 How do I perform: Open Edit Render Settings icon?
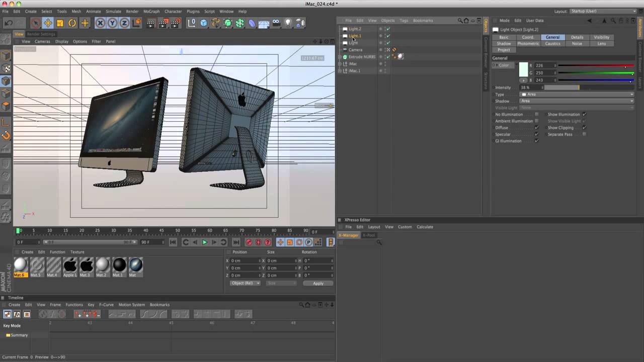click(176, 23)
